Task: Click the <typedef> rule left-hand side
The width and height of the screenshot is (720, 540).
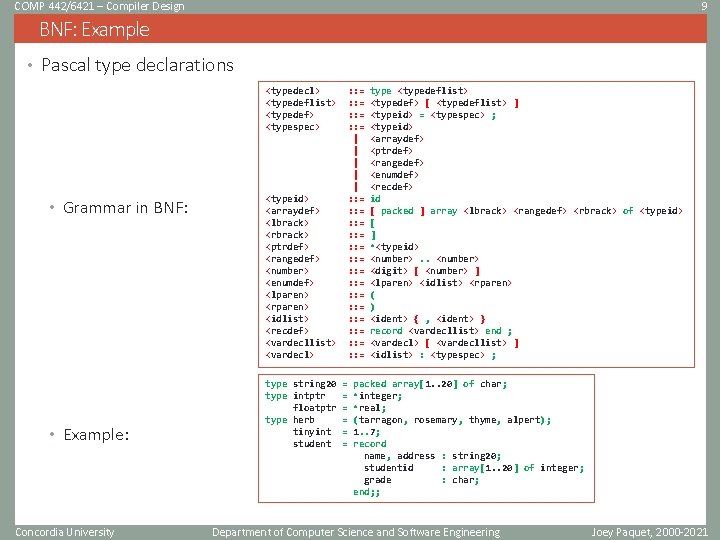Action: 290,115
